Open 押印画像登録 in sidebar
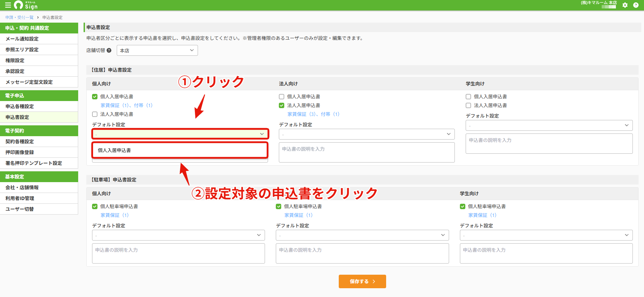 [x=39, y=152]
